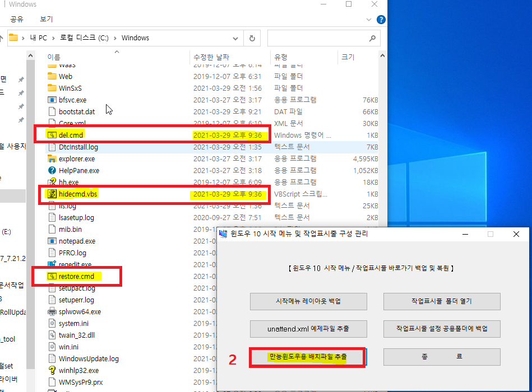Select the bfsvc.exe application icon
This screenshot has height=392, width=532.
(52, 100)
